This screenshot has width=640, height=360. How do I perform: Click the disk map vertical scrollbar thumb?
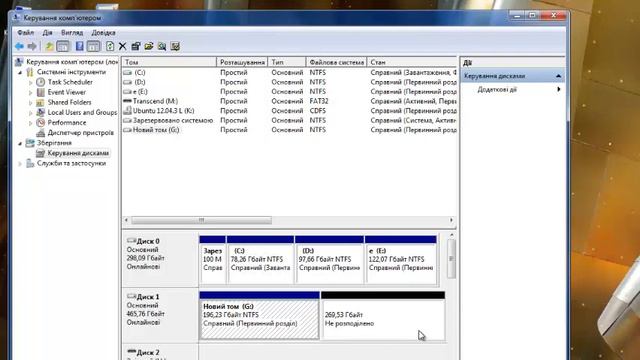click(451, 259)
